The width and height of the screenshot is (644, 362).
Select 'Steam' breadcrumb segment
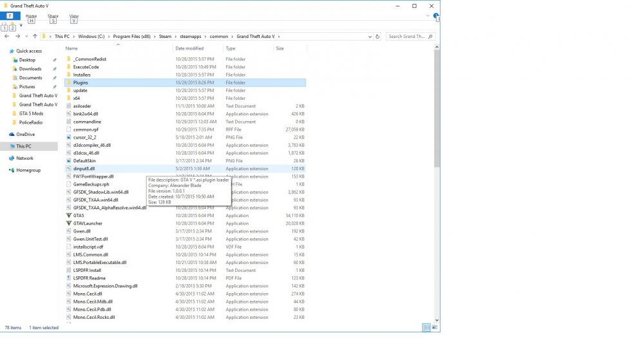pyautogui.click(x=165, y=37)
